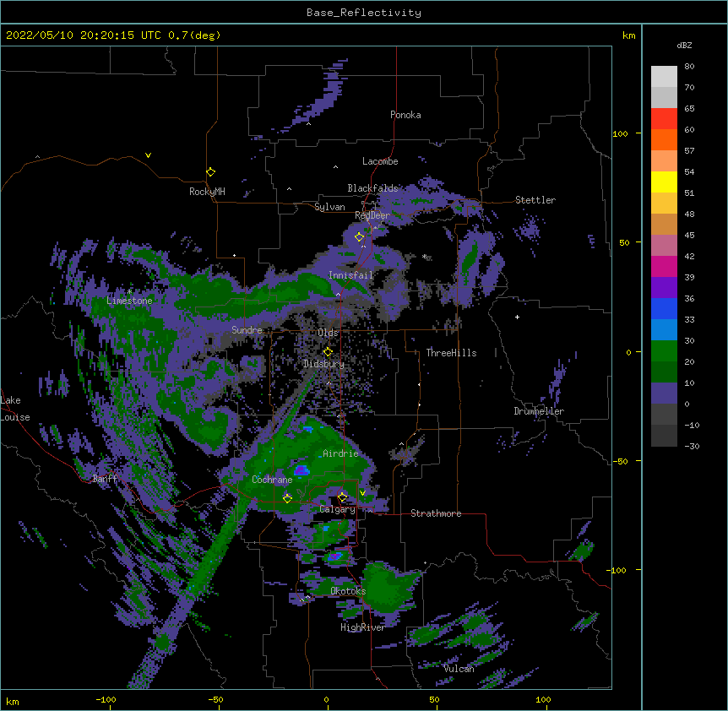This screenshot has width=728, height=711.
Task: Click the 100 tick label on bottom axis
Action: click(543, 699)
